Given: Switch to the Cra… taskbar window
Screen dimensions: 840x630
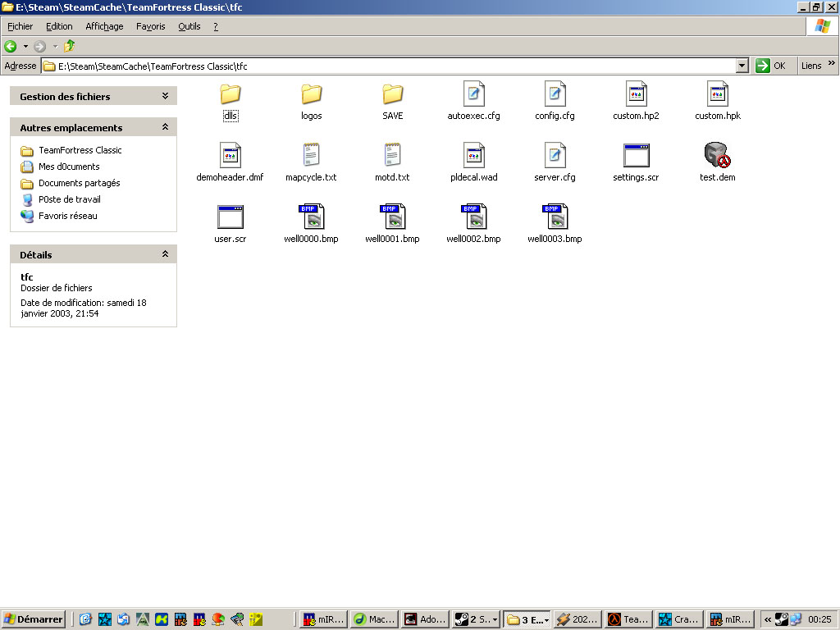Looking at the screenshot, I should 680,619.
